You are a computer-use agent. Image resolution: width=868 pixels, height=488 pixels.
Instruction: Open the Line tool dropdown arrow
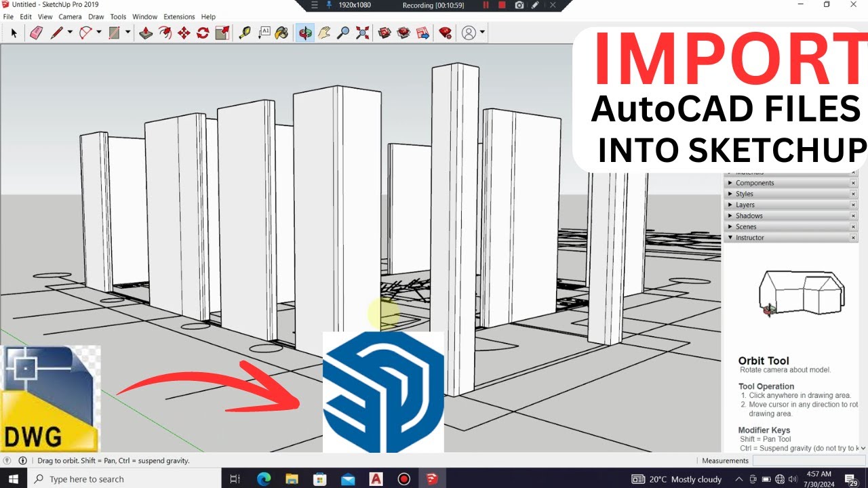click(70, 32)
